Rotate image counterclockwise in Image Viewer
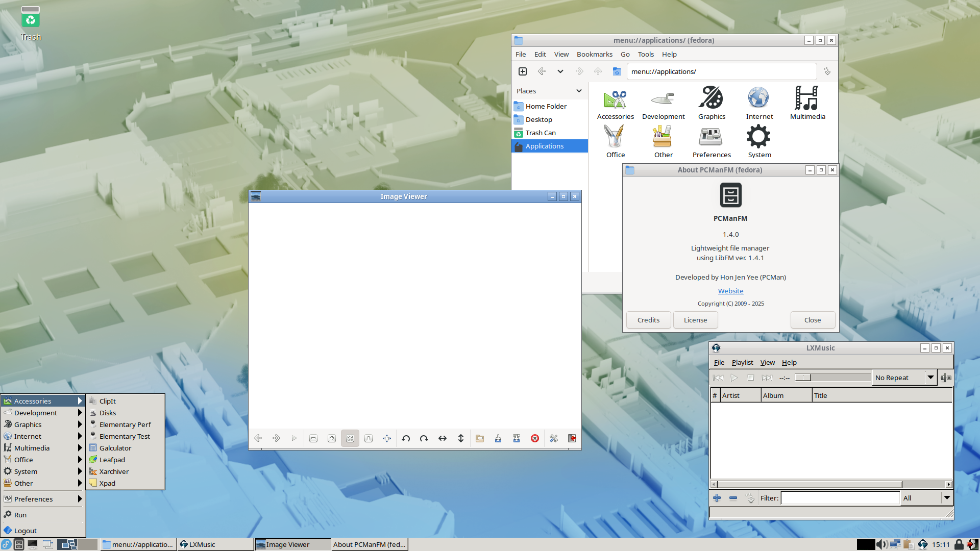Viewport: 980px width, 551px height. tap(406, 438)
